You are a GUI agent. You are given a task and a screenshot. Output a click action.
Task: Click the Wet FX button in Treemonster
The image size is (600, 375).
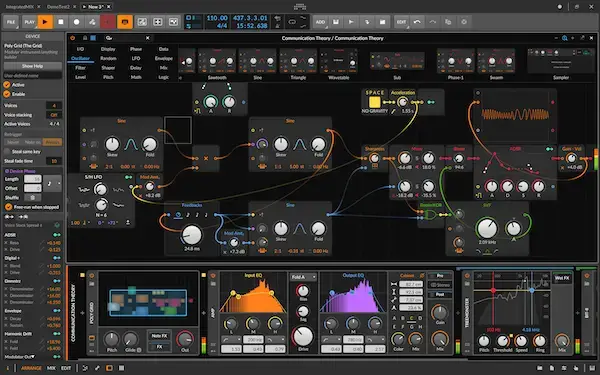[562, 278]
